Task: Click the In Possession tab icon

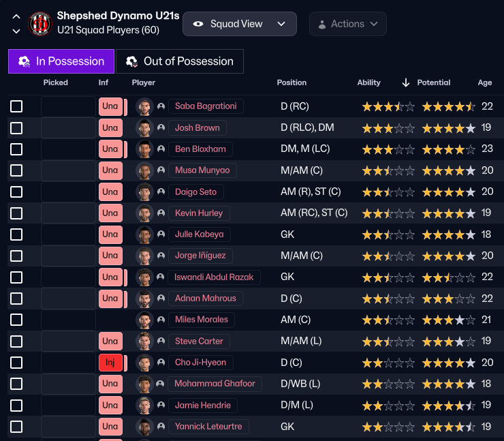Action: coord(24,61)
